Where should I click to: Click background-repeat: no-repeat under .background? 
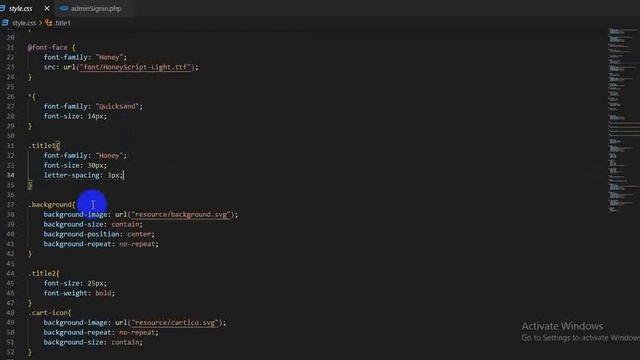pyautogui.click(x=101, y=244)
